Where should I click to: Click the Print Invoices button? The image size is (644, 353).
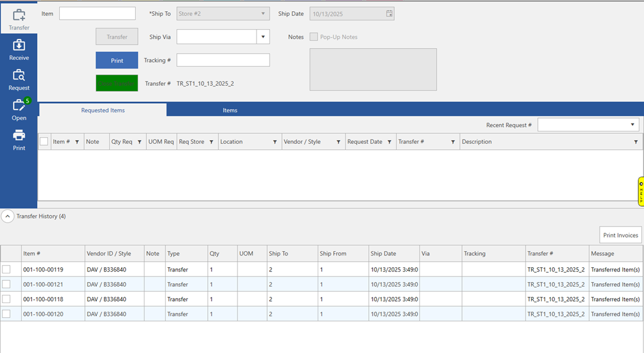pyautogui.click(x=620, y=235)
